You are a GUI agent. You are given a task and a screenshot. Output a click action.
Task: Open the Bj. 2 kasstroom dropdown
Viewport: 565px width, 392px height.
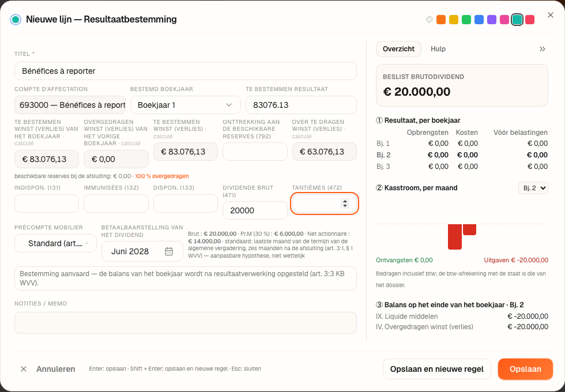coord(533,188)
